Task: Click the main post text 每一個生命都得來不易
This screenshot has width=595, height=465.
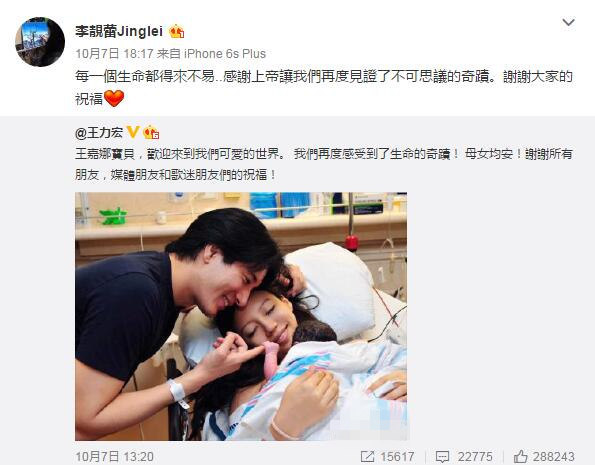Action: pos(324,88)
